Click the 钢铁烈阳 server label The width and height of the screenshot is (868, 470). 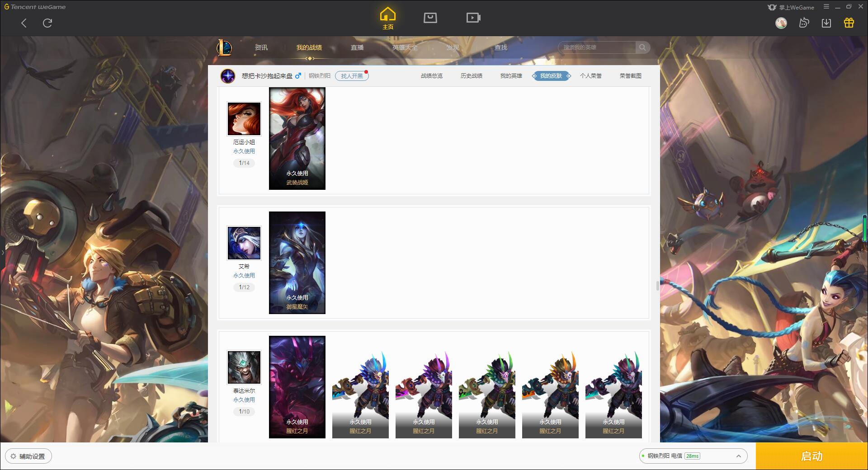tap(320, 76)
